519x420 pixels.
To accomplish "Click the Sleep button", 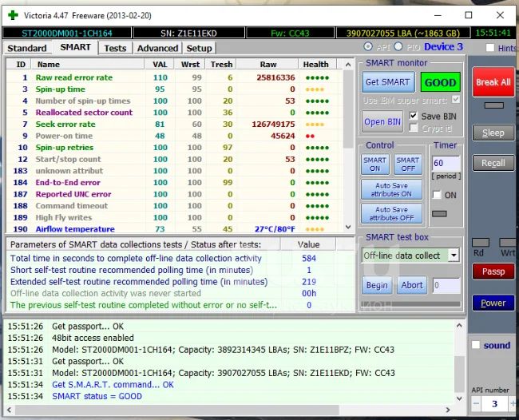I will 493,133.
